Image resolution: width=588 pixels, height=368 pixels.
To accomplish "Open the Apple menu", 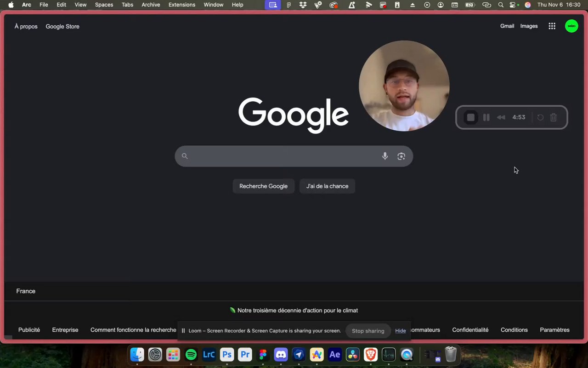I will tap(11, 5).
